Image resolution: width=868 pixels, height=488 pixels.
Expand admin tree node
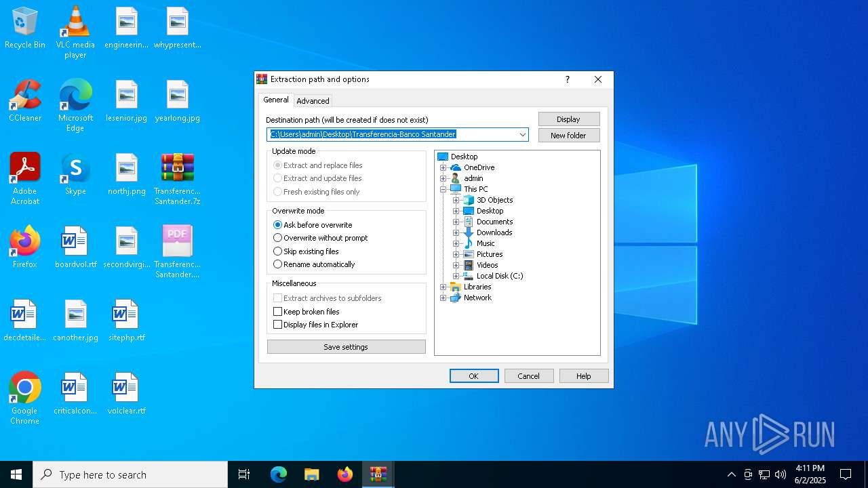click(x=443, y=178)
